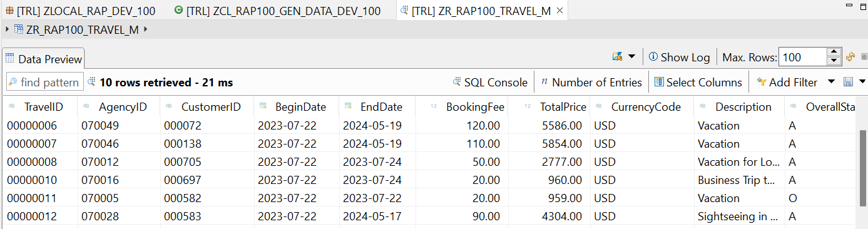Viewport: 868px width, 229px height.
Task: Decrease Max. Rows with down arrow
Action: [834, 61]
